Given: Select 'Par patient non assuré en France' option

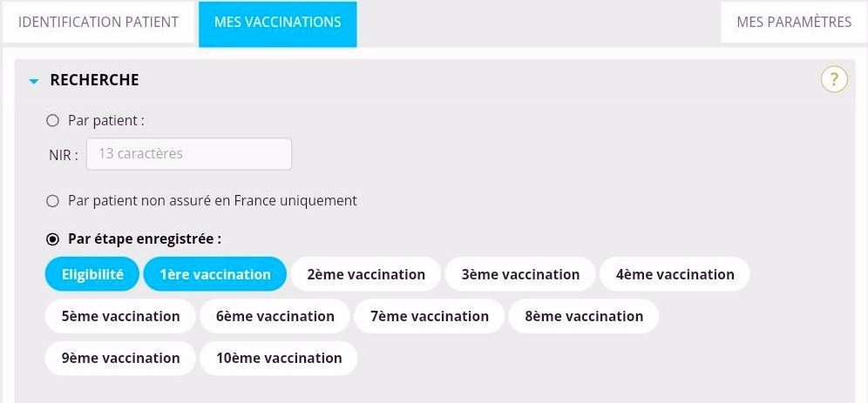Looking at the screenshot, I should [52, 201].
